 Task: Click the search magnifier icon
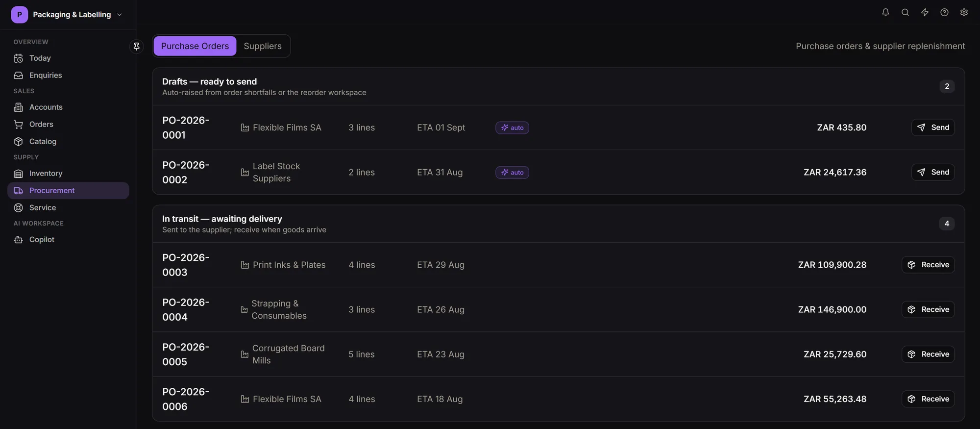coord(905,12)
